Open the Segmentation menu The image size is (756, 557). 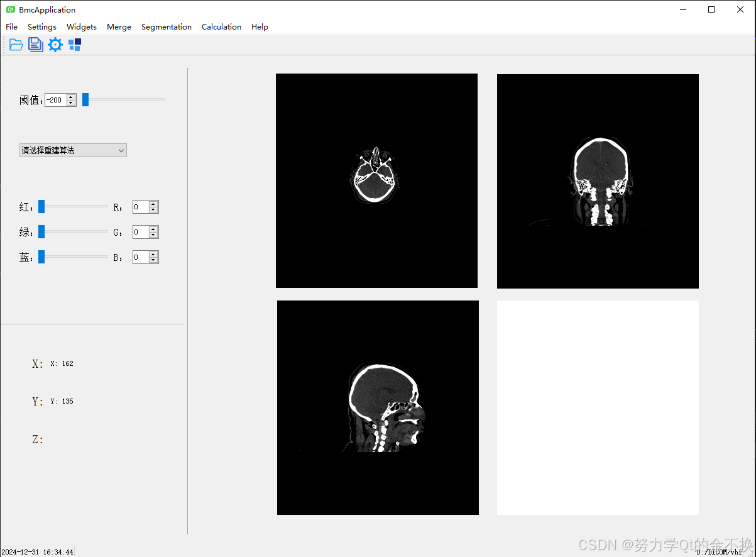coord(167,27)
